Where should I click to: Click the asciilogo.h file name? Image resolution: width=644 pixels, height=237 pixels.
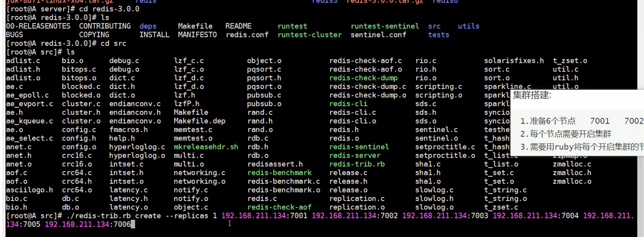(x=29, y=190)
